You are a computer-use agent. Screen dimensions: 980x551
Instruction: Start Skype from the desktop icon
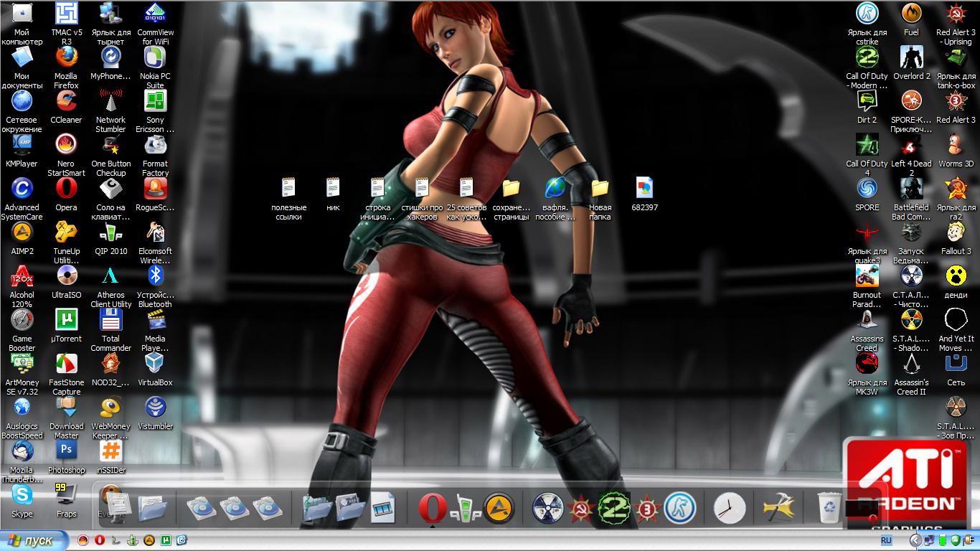coord(22,495)
